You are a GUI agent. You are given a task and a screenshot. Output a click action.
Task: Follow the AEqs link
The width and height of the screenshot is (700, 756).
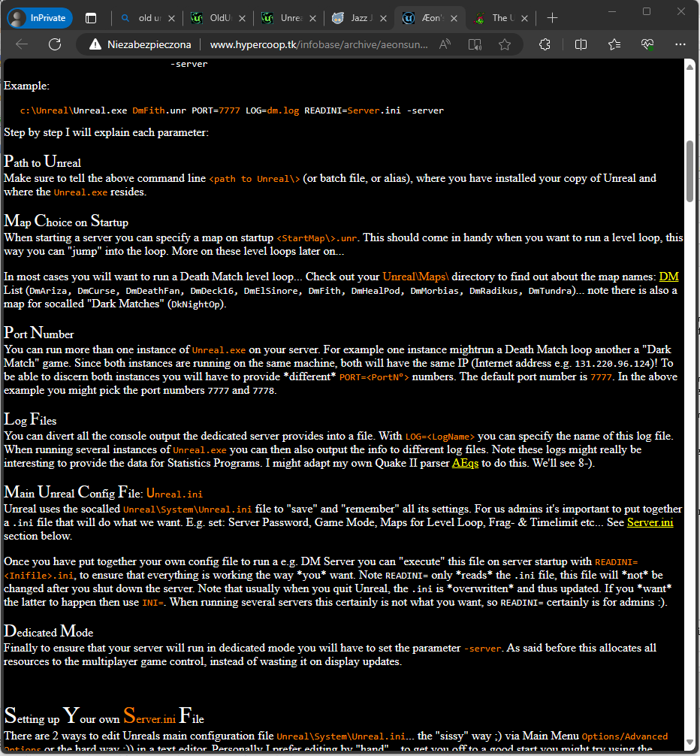465,463
